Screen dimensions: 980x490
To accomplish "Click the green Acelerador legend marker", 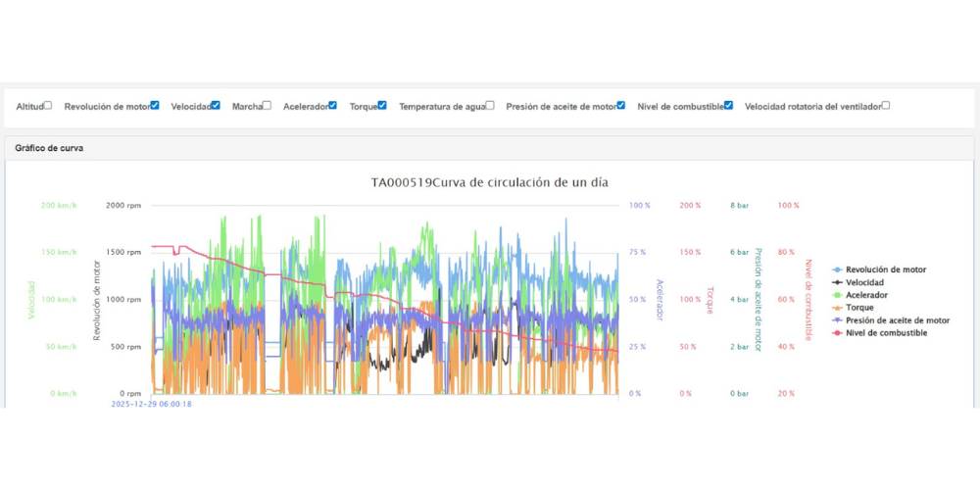I will (x=836, y=295).
